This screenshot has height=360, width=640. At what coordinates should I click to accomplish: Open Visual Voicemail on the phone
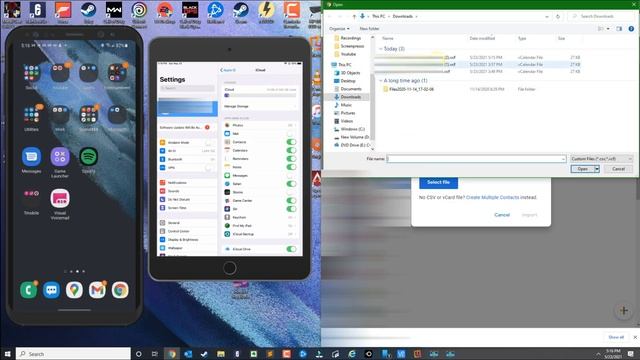60,199
